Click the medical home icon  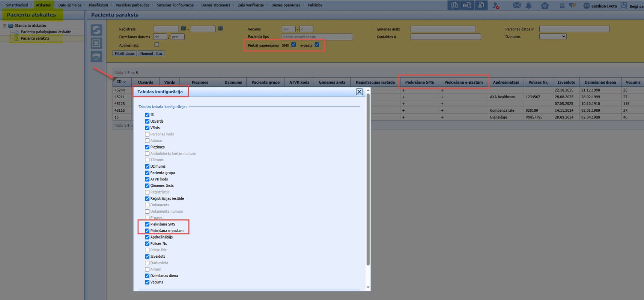click(x=545, y=6)
